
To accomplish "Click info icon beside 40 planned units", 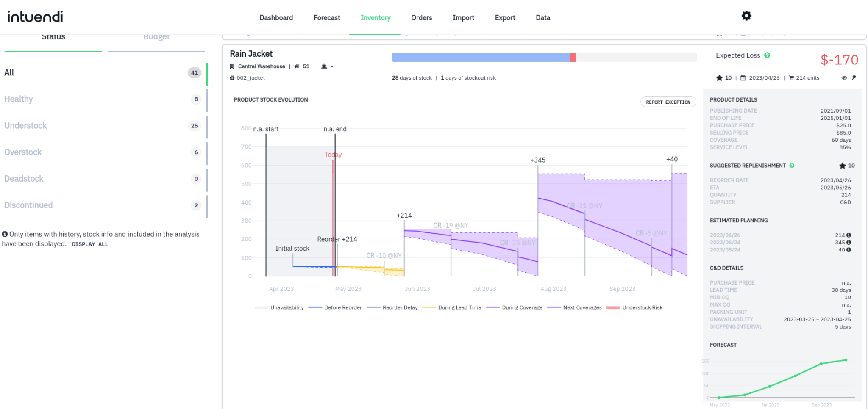I will (x=849, y=250).
